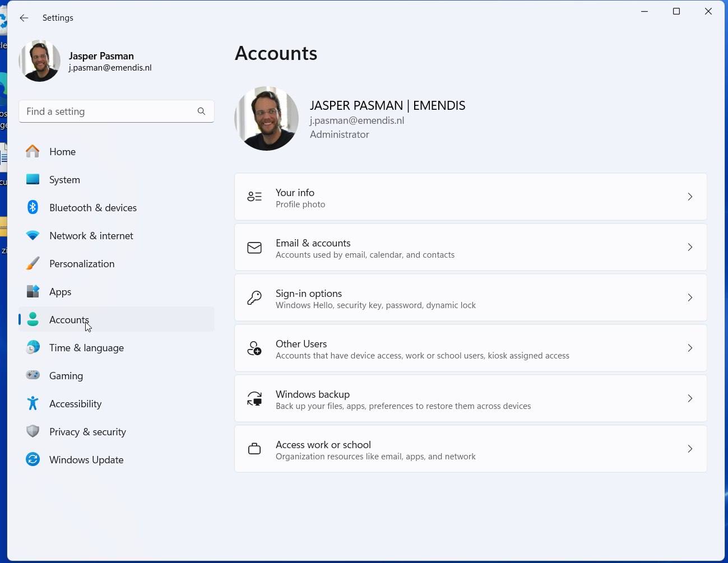Expand the Your info chevron
Image resolution: width=728 pixels, height=563 pixels.
[690, 197]
